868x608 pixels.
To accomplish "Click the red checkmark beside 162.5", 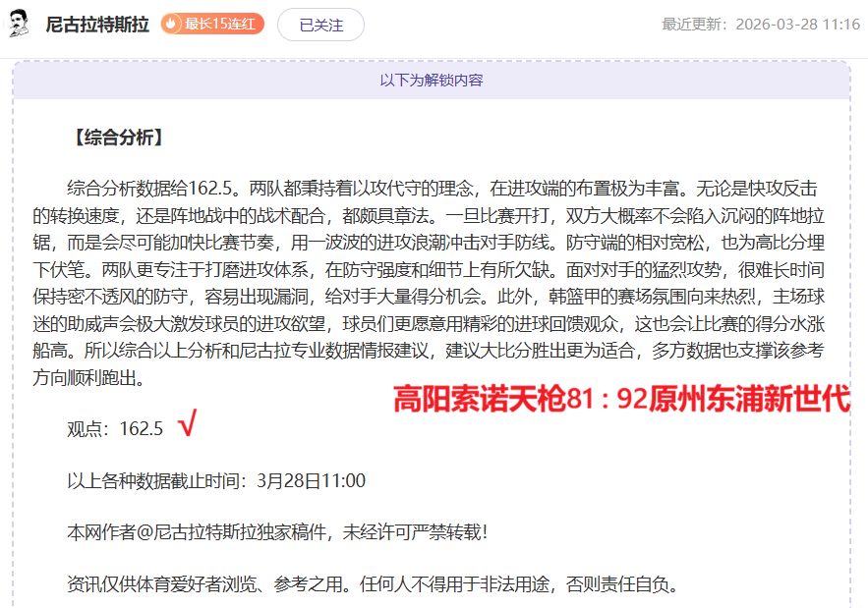I will click(x=187, y=424).
